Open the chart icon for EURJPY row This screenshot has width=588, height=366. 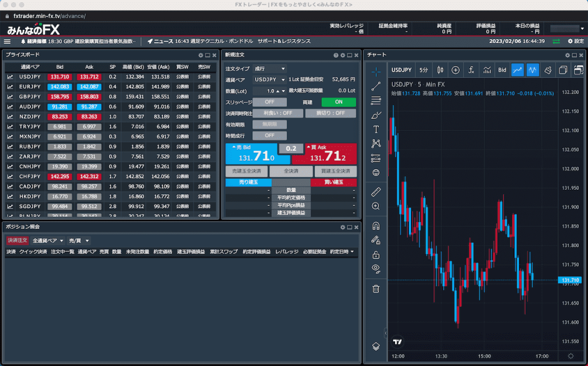10,87
